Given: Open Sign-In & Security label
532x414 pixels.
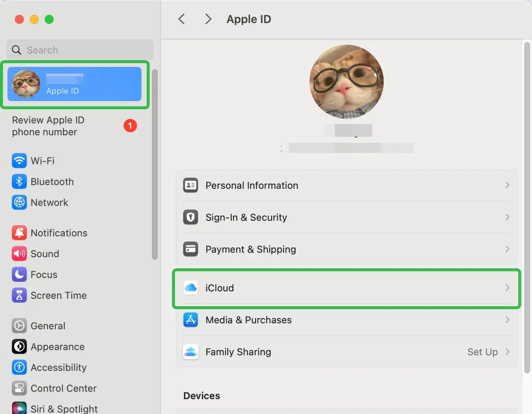Looking at the screenshot, I should click(x=246, y=217).
